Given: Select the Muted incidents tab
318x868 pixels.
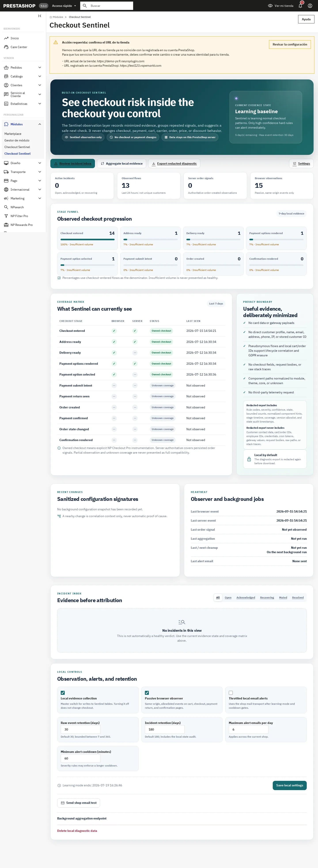Looking at the screenshot, I should [x=283, y=597].
